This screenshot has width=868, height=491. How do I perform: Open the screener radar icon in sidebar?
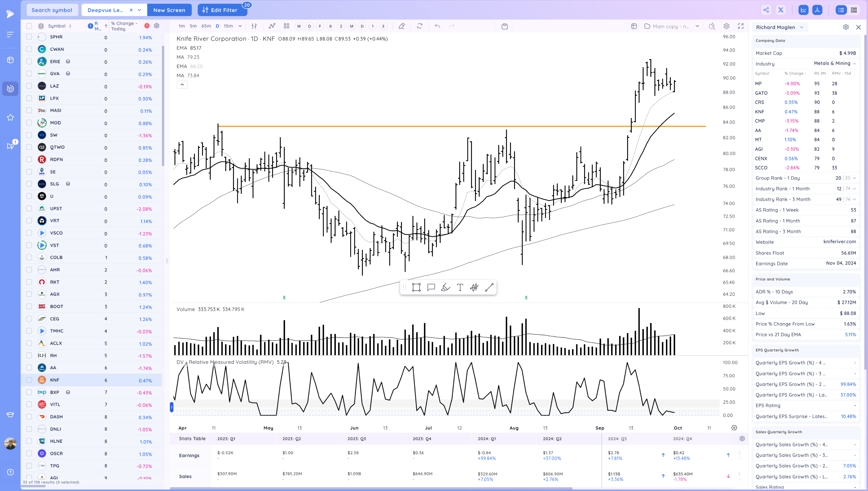(10, 89)
